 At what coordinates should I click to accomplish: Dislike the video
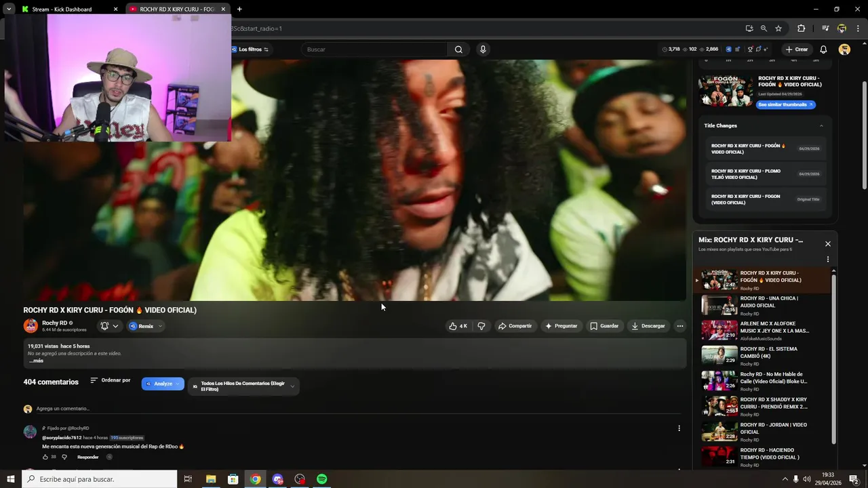pyautogui.click(x=481, y=326)
